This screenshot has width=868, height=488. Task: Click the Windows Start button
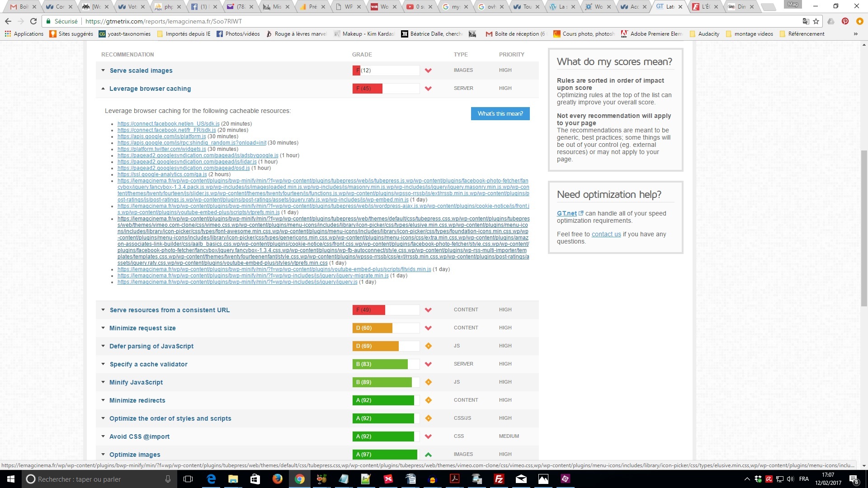point(11,479)
